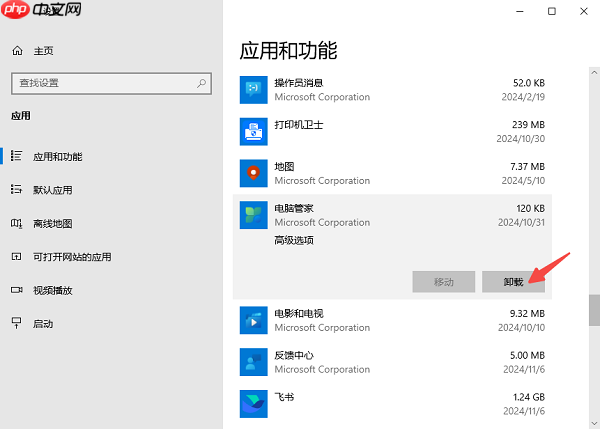Open 高级选项 link for 电脑管家
600x429 pixels.
click(294, 240)
